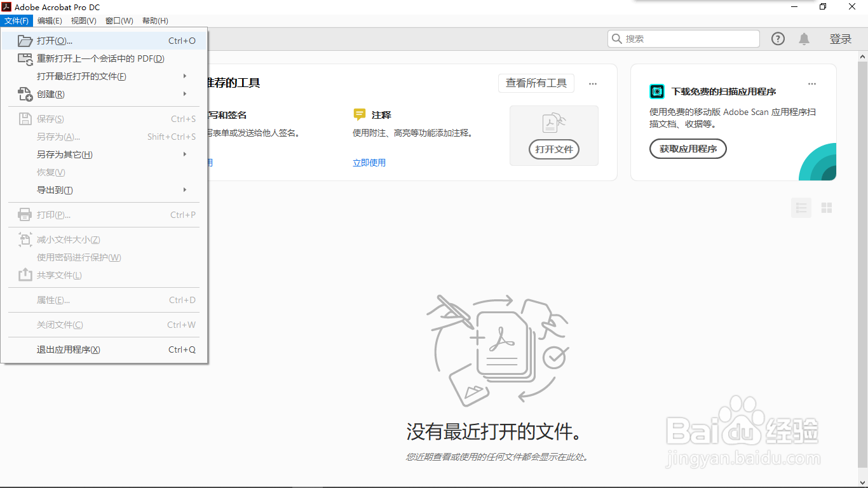Click the 打开 folder icon in File menu
Image resolution: width=868 pixels, height=488 pixels.
[25, 40]
